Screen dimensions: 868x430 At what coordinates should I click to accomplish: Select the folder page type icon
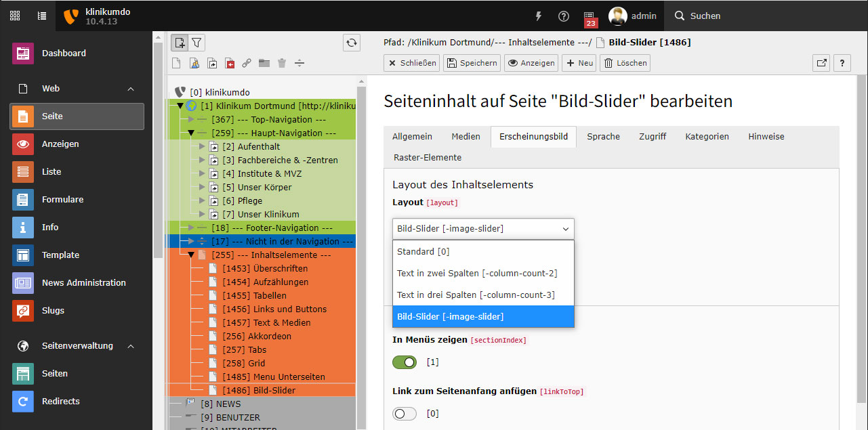pos(264,63)
